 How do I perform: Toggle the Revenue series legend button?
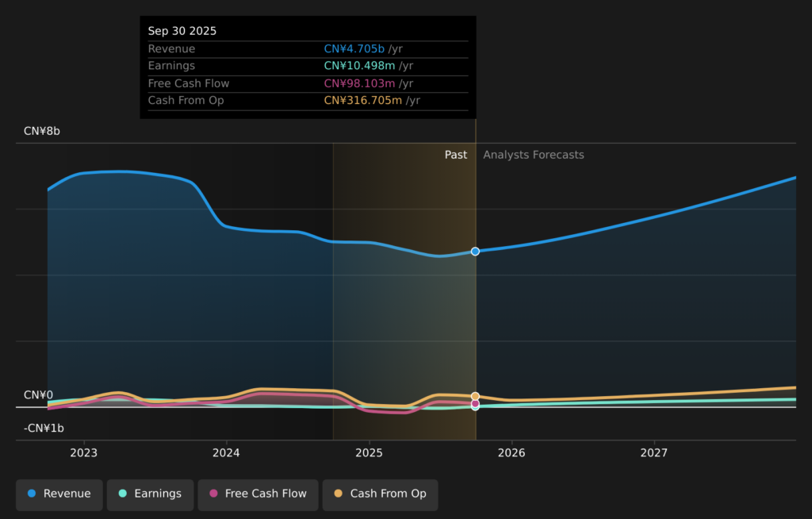[x=59, y=494]
